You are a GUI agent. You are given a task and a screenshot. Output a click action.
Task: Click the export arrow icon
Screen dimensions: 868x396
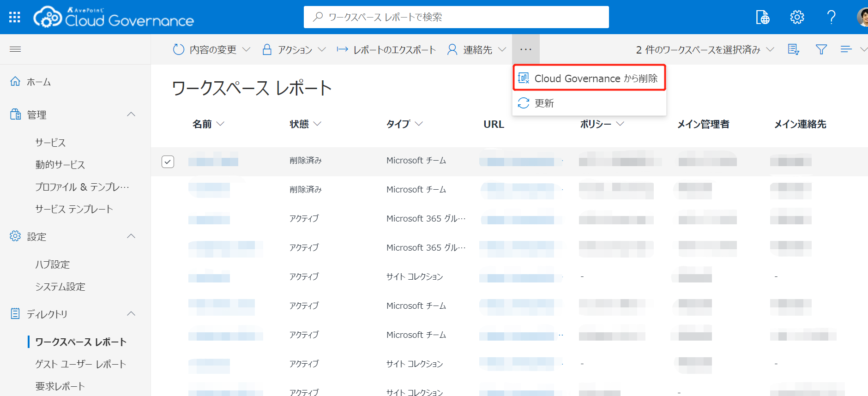(x=342, y=49)
